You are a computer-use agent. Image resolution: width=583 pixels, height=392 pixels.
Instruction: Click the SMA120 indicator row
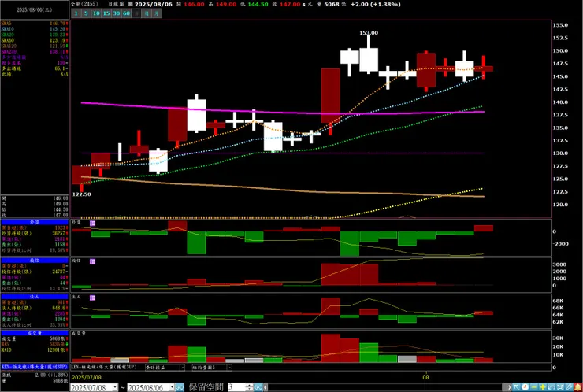pos(35,46)
